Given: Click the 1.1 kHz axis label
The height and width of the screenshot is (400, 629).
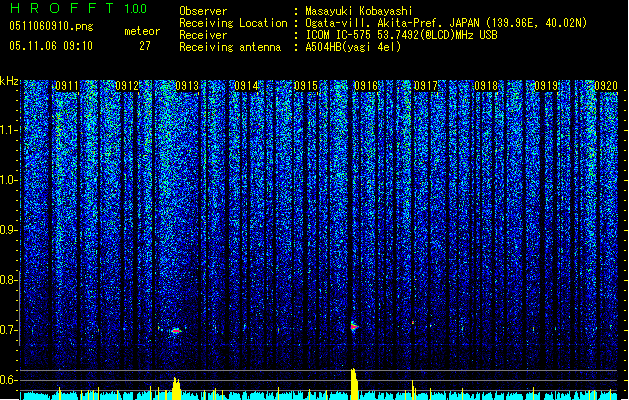Looking at the screenshot, I should (8, 130).
